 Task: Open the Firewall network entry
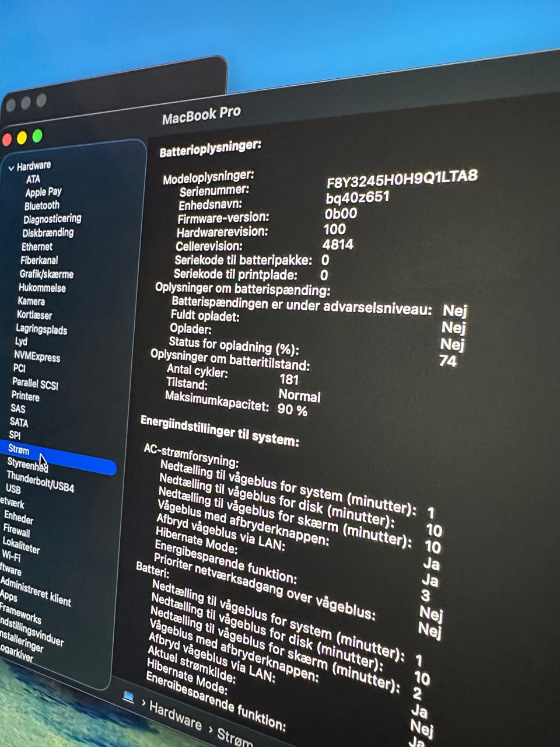[x=16, y=531]
